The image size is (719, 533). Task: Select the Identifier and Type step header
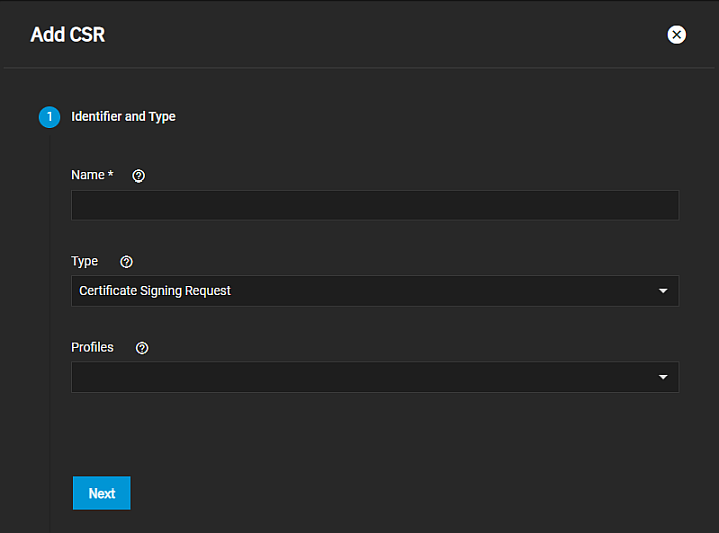(123, 117)
